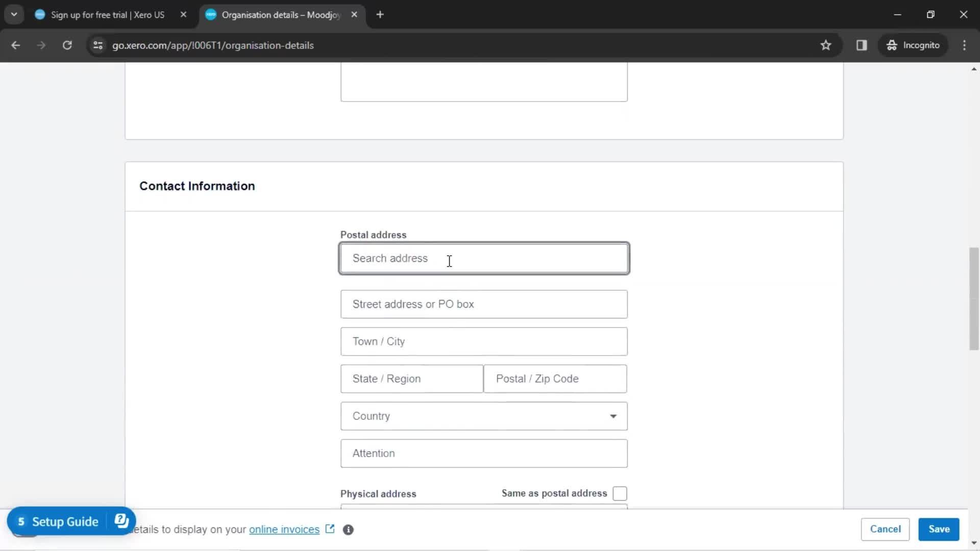Click the page vertical scrollbar thumb

click(x=974, y=298)
